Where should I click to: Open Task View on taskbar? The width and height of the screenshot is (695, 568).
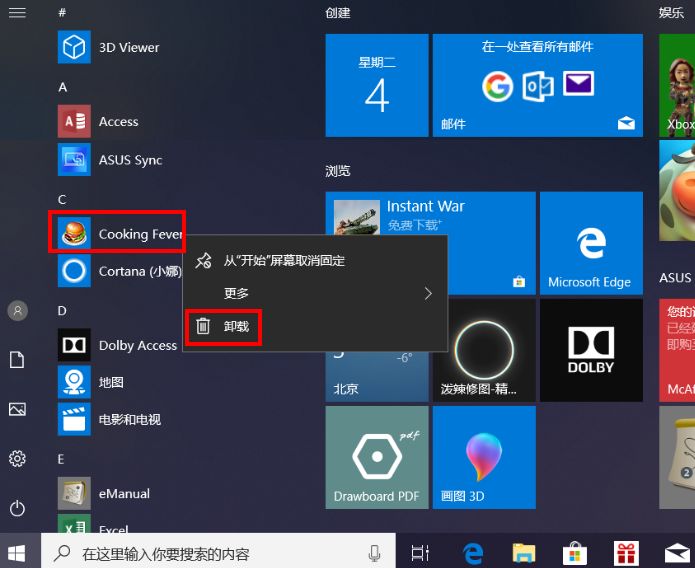[420, 553]
